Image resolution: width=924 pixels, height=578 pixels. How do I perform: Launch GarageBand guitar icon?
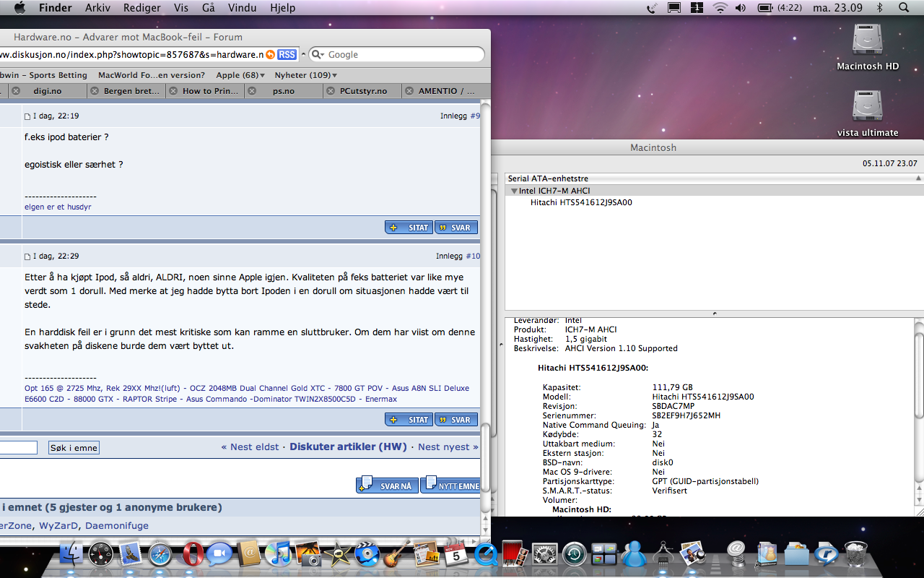tap(397, 555)
